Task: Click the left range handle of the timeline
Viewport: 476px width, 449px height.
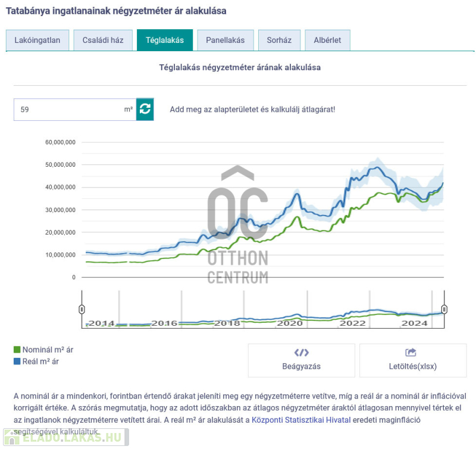Action: click(x=82, y=309)
